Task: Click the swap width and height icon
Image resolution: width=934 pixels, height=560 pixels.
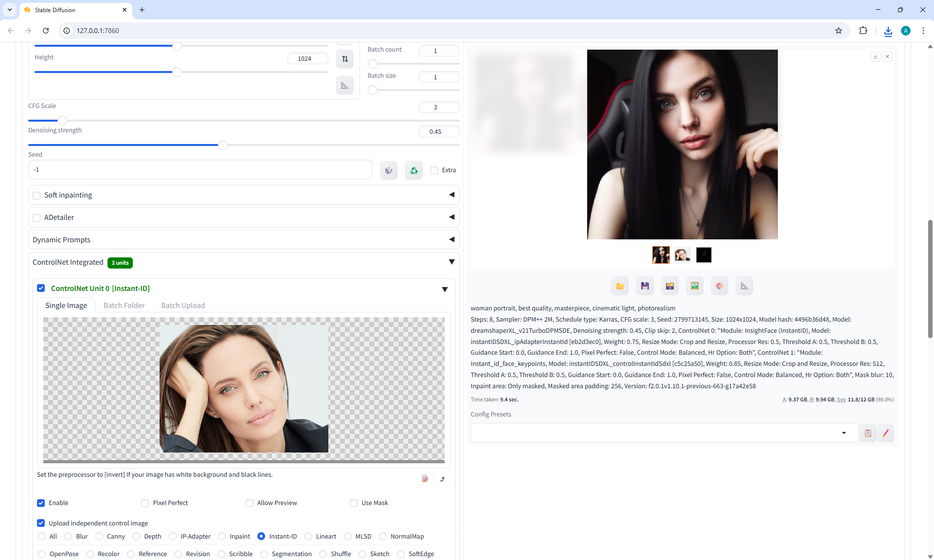Action: [345, 59]
